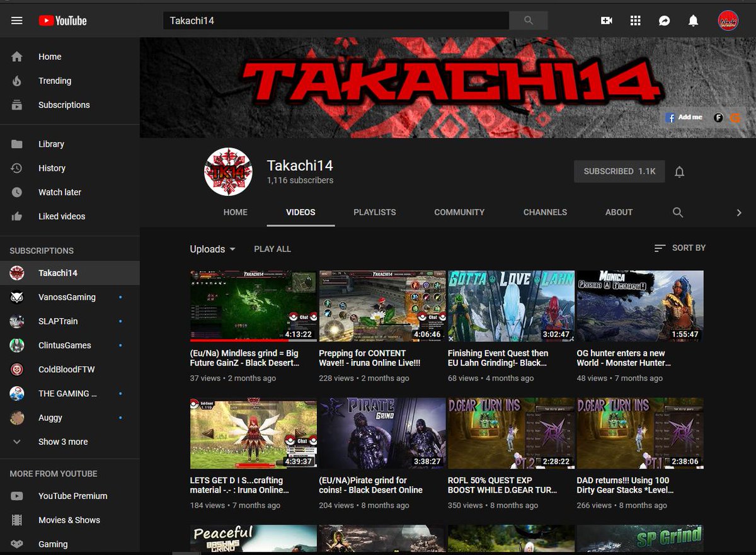
Task: Open the Gotta Love Lahn video thumbnail
Action: click(x=511, y=306)
